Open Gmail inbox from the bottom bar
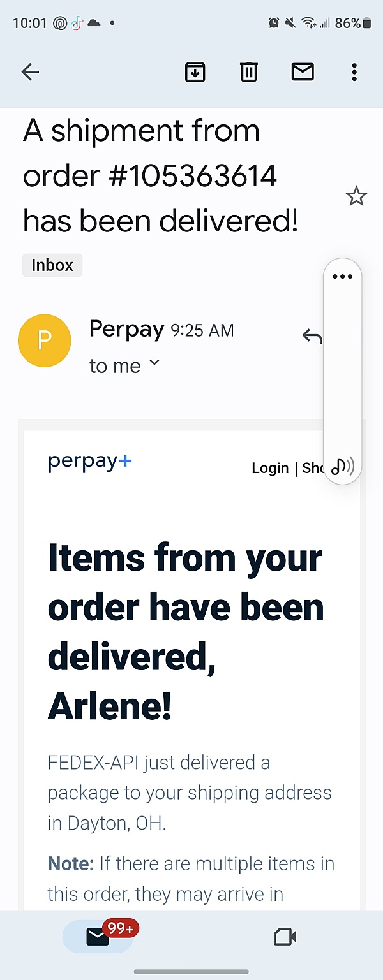The height and width of the screenshot is (980, 383). pyautogui.click(x=96, y=937)
